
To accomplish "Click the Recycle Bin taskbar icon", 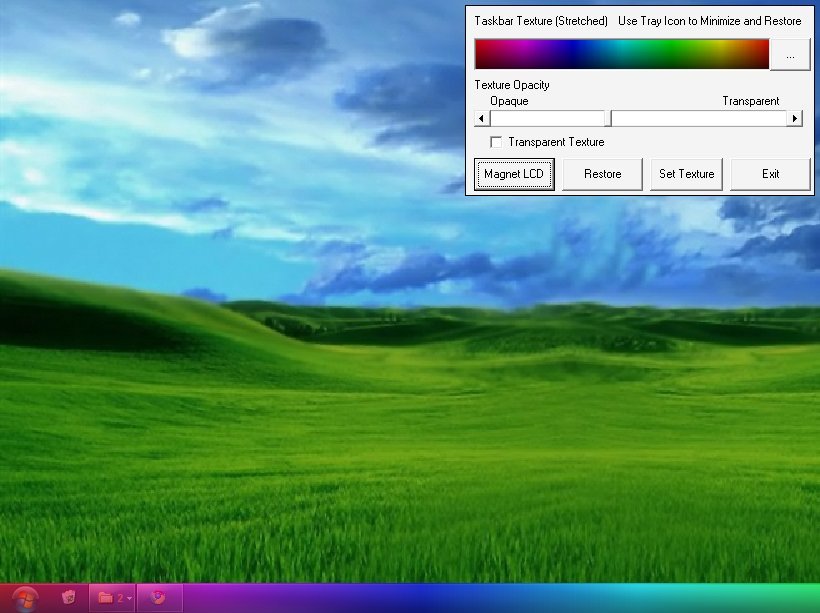I will (x=68, y=598).
